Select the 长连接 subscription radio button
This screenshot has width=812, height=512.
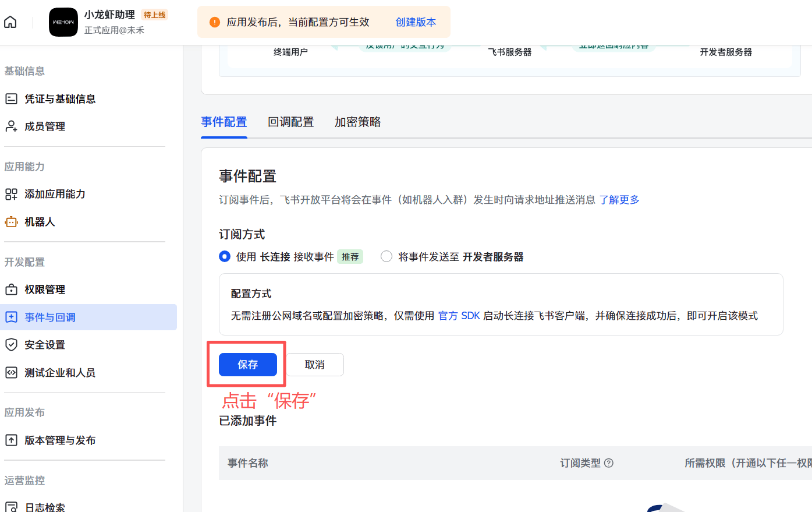(x=224, y=256)
